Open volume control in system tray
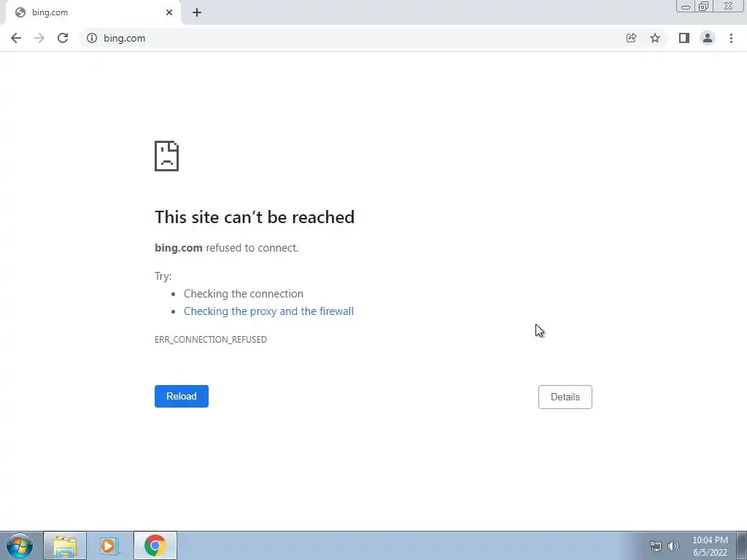Screen dimensions: 747x560 (673, 546)
